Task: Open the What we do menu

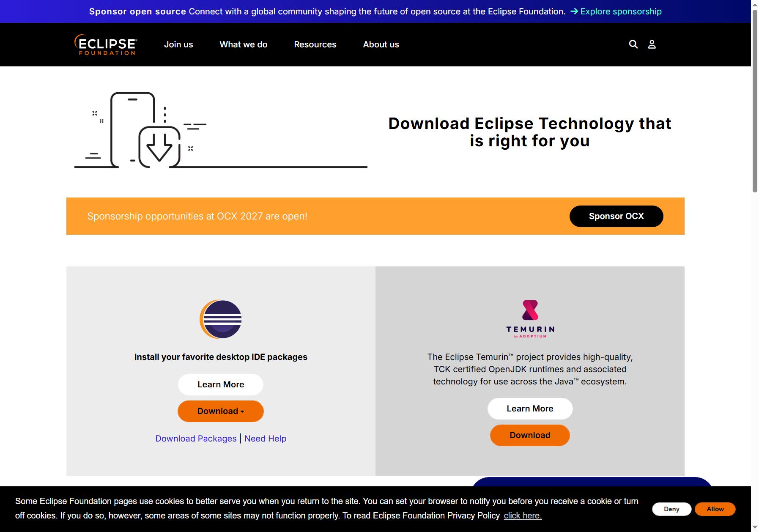Action: [244, 44]
